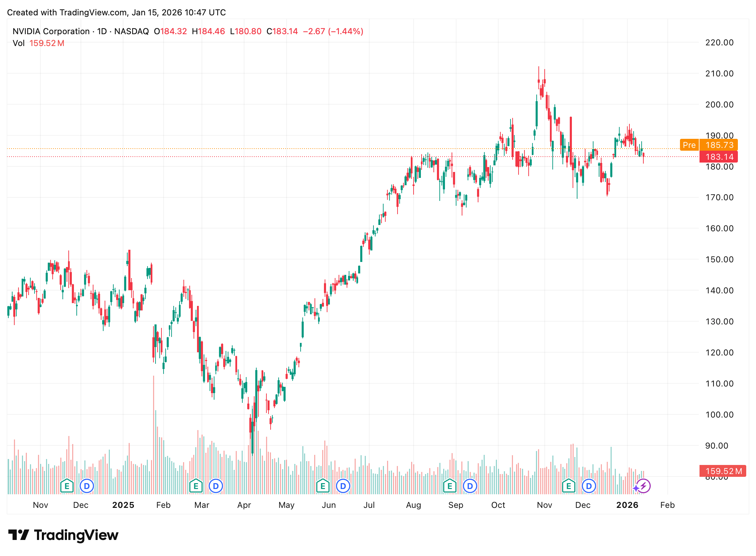
Task: Click the bold 2026 label on time axis
Action: tap(627, 505)
